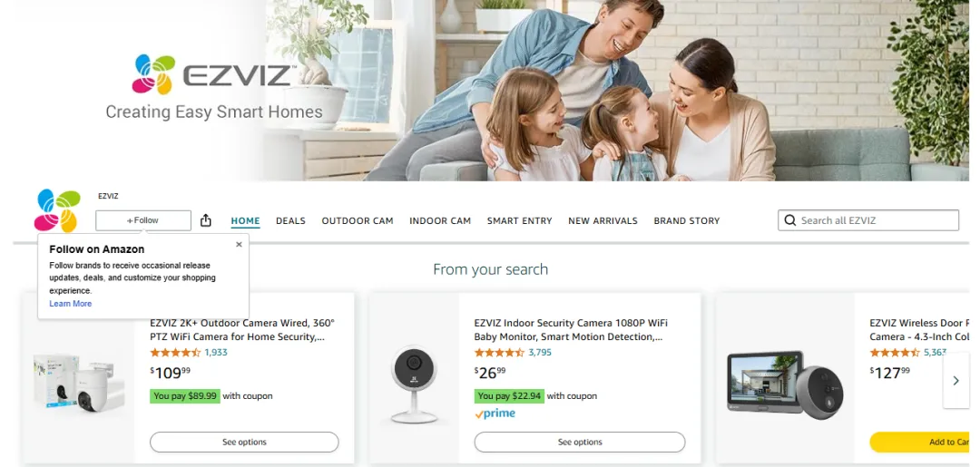The height and width of the screenshot is (467, 980).
Task: Open the OUTDOOR CAM tab
Action: coord(358,221)
